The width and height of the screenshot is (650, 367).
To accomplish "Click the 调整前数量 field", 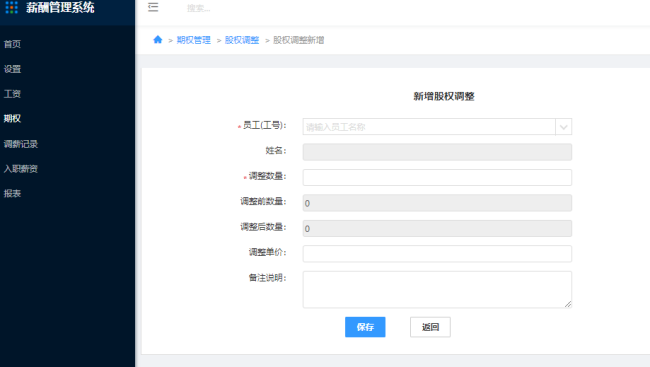I will (437, 203).
